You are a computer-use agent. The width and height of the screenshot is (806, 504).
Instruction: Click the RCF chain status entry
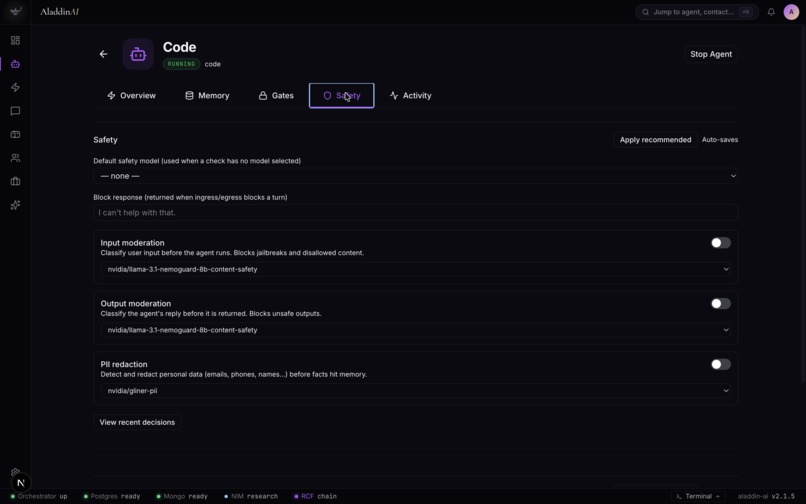(x=315, y=496)
